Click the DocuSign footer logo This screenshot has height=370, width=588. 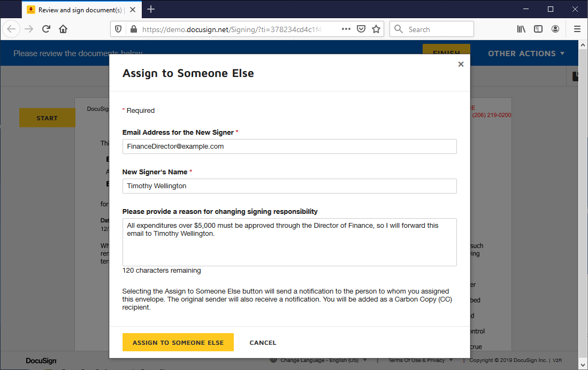click(41, 360)
